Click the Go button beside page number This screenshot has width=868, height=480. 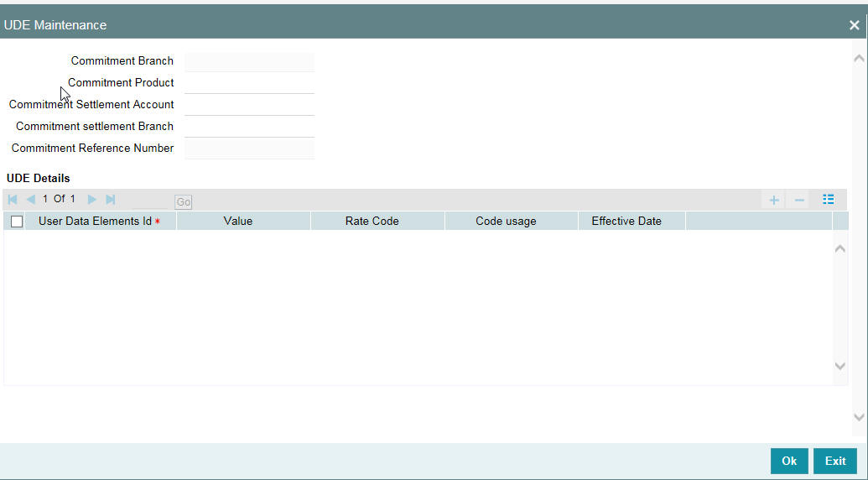(183, 202)
